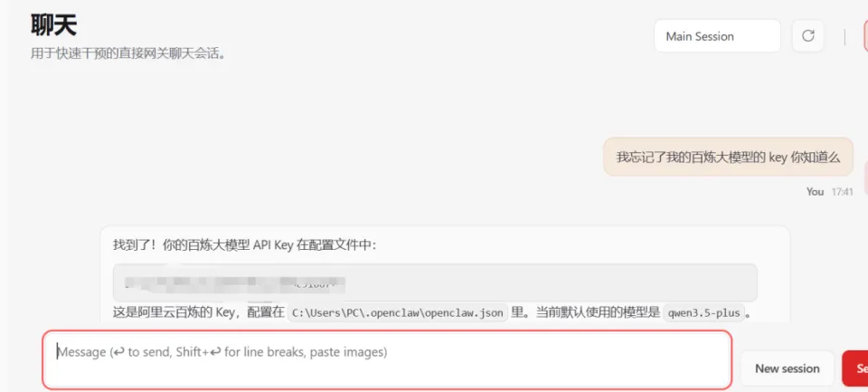This screenshot has height=392, width=868.
Task: Click the text "Main Session" in selector
Action: coord(700,36)
